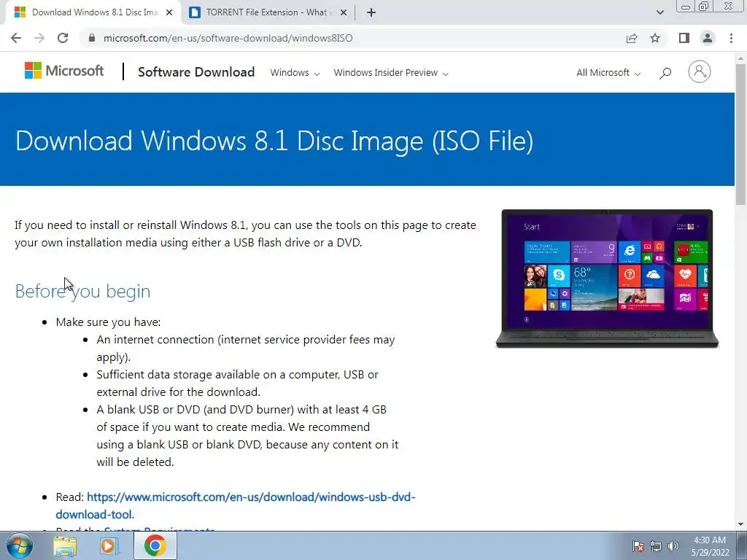Open the Software Download home link
The image size is (747, 560).
(196, 72)
